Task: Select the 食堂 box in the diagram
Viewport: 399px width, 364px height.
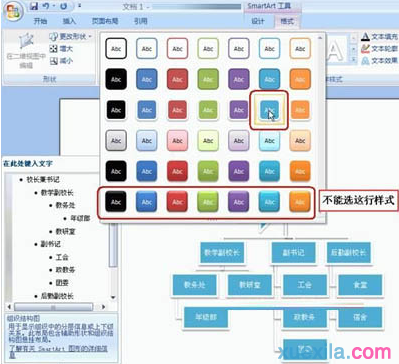Action: (x=360, y=285)
